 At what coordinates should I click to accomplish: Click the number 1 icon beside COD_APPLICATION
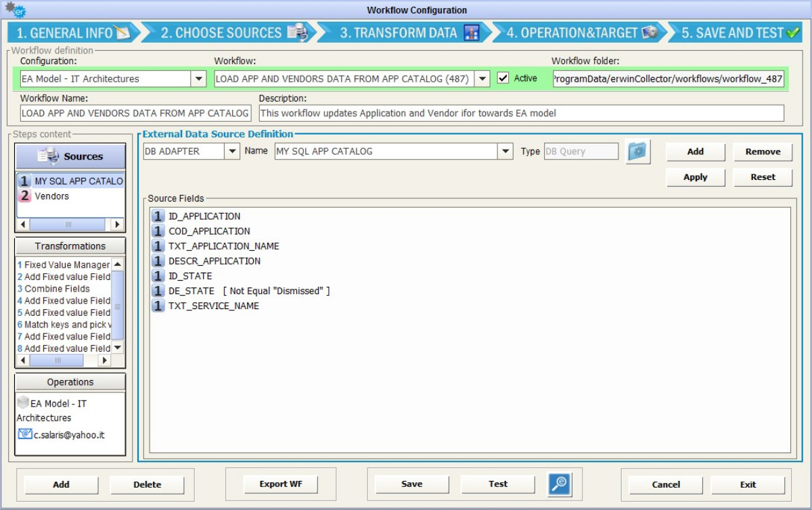coord(158,231)
